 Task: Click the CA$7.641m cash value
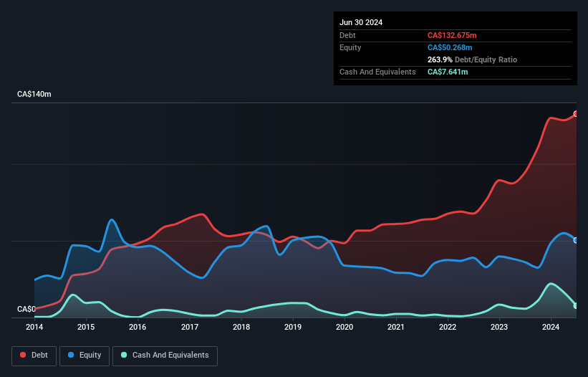click(448, 72)
